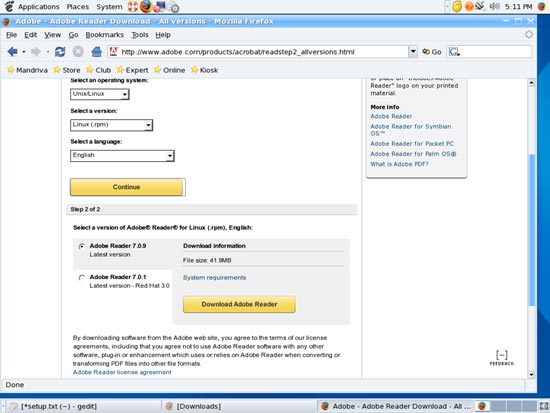Open the Expert bookmark
Image resolution: width=550 pixels, height=413 pixels.
[x=132, y=70]
